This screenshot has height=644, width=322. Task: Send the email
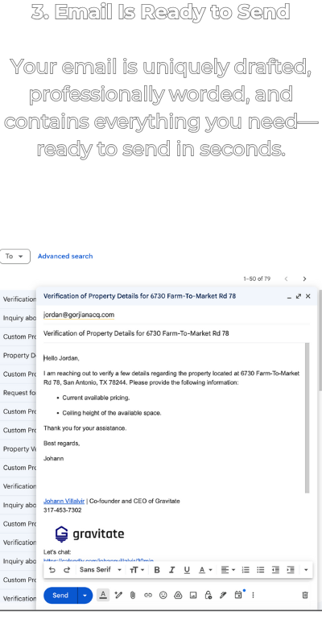coord(60,595)
